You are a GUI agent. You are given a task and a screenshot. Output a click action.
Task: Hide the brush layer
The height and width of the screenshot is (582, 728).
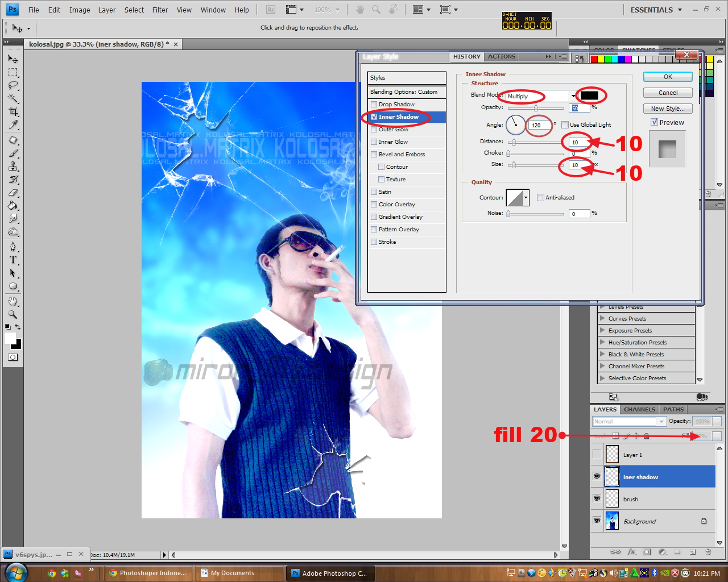pyautogui.click(x=597, y=498)
